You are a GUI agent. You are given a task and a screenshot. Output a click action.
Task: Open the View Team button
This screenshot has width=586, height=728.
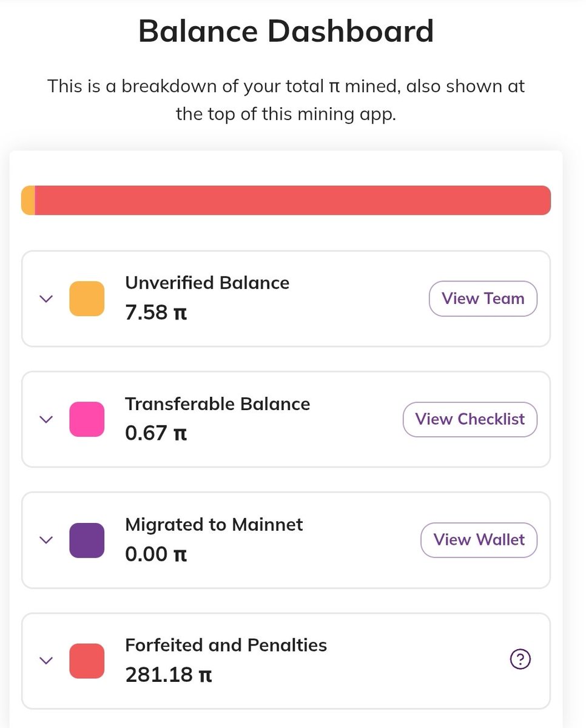point(483,298)
